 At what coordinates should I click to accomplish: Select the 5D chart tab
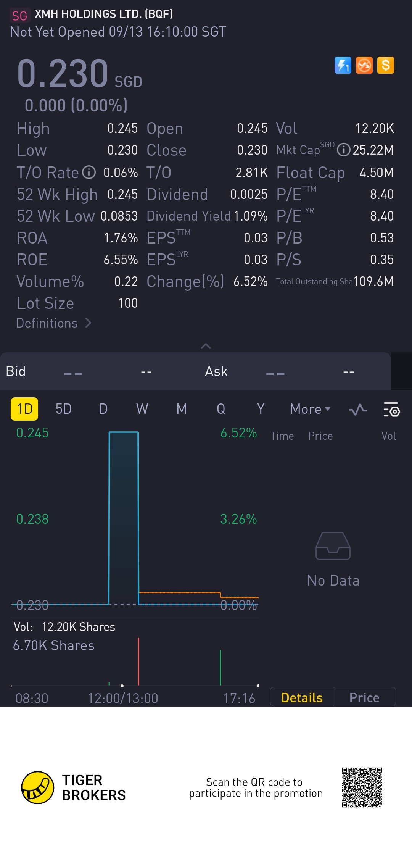(64, 409)
